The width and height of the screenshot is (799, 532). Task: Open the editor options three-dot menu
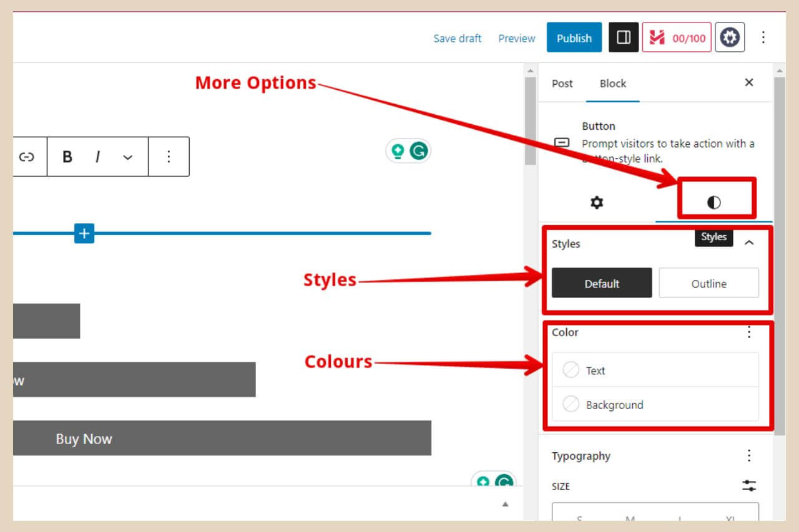coord(763,38)
